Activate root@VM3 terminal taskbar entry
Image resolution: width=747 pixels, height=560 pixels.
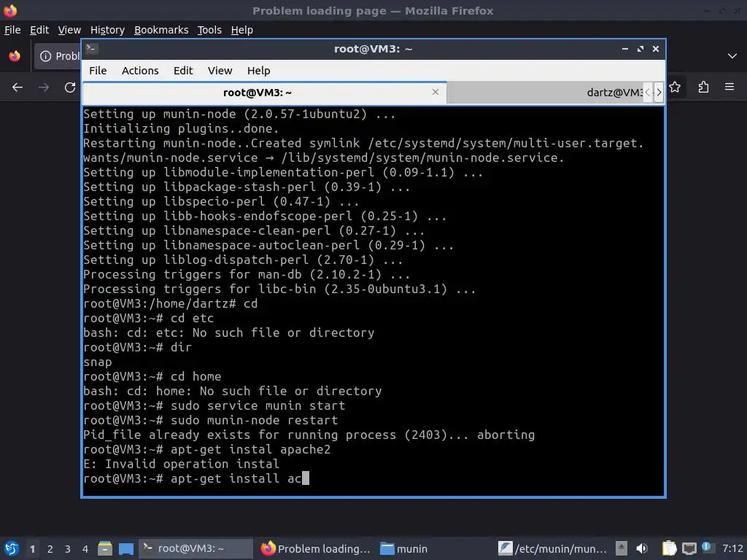(x=196, y=548)
